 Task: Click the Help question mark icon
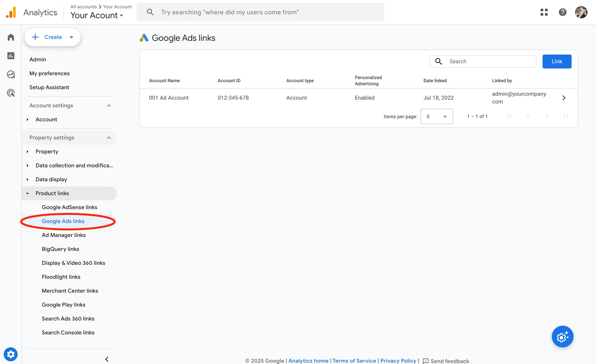563,12
